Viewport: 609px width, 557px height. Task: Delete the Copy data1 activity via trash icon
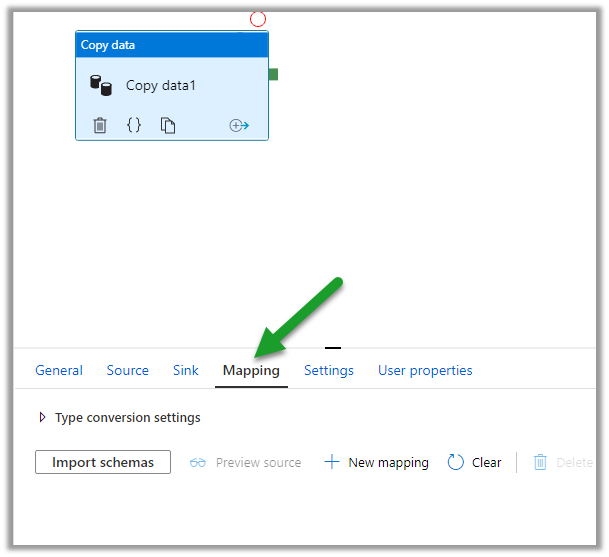click(x=100, y=125)
